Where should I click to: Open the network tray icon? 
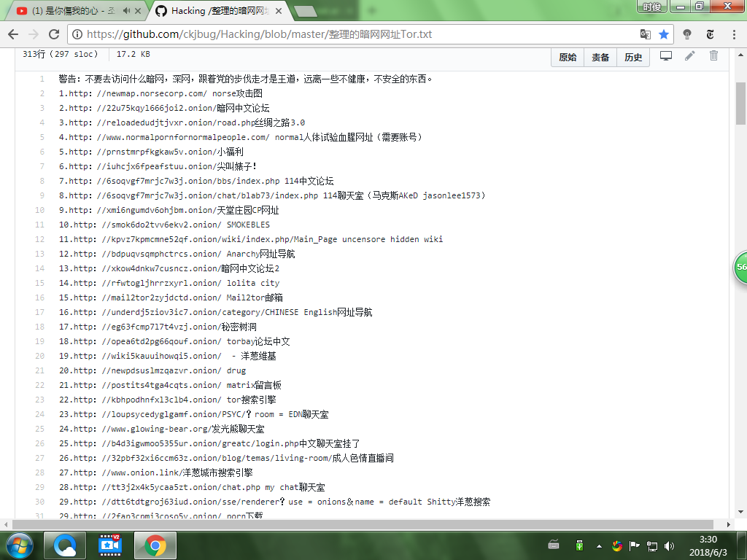click(x=651, y=545)
